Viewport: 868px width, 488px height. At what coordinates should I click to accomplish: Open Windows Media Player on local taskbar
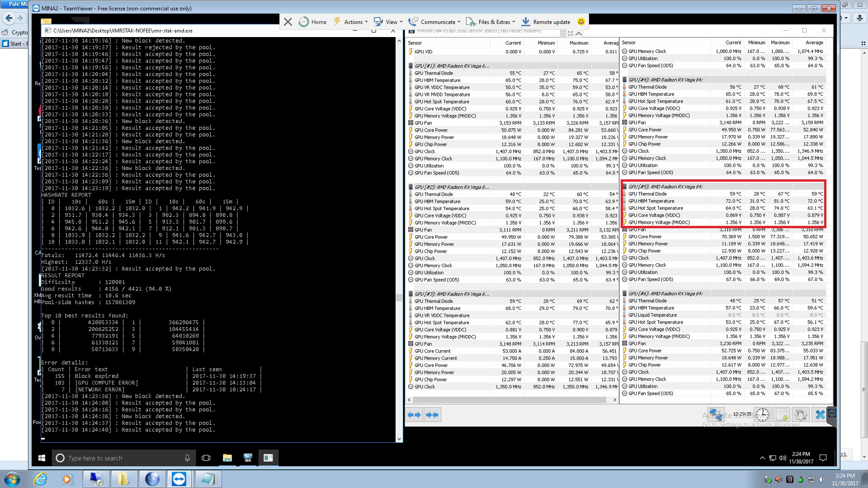pos(67,479)
